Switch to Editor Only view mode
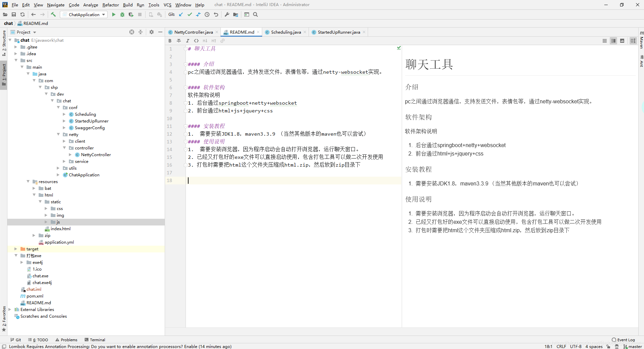This screenshot has height=349, width=644. click(605, 41)
